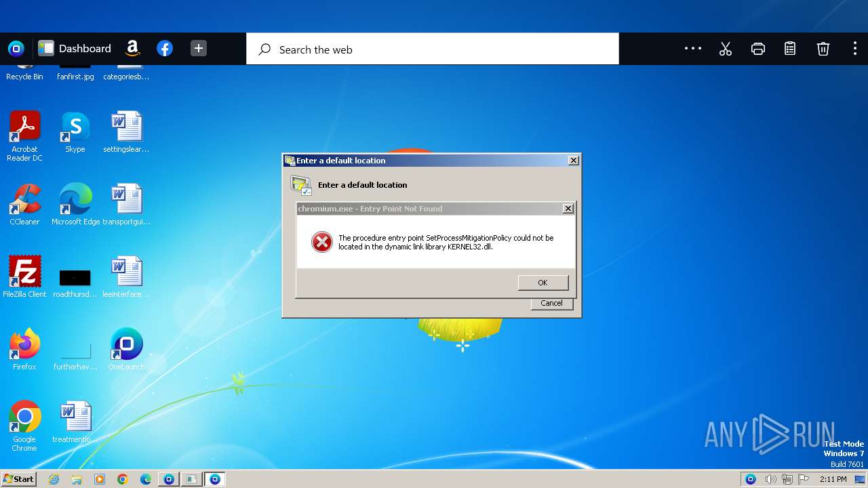Focus the Search the web field
This screenshot has width=868, height=488.
(433, 49)
